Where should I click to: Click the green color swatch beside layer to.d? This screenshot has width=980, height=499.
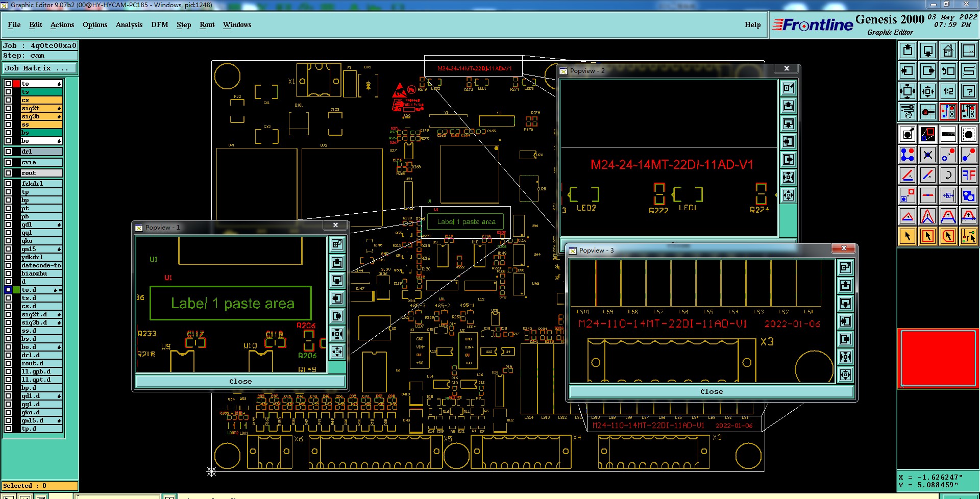(x=16, y=290)
